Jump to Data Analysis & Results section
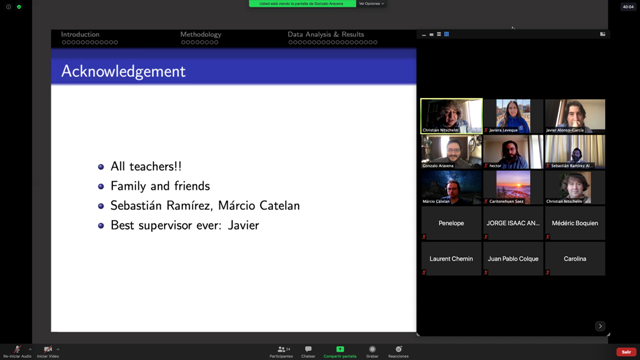640x360 pixels. click(x=325, y=35)
